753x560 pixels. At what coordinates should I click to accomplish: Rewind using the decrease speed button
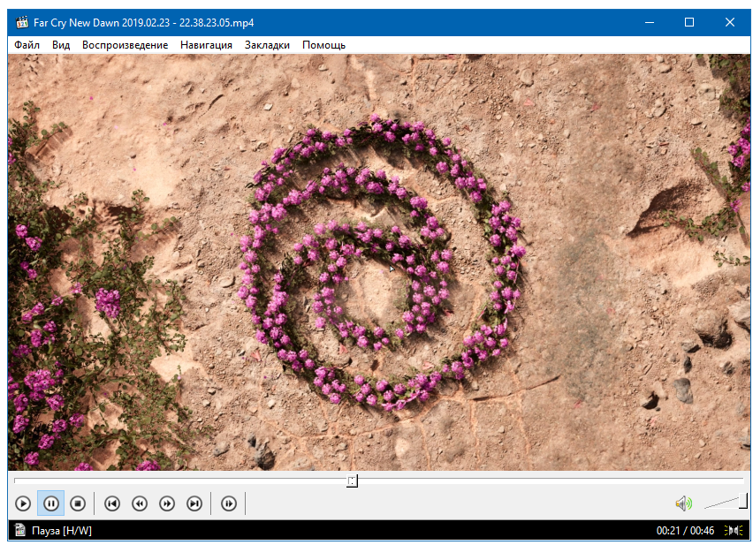tap(140, 503)
